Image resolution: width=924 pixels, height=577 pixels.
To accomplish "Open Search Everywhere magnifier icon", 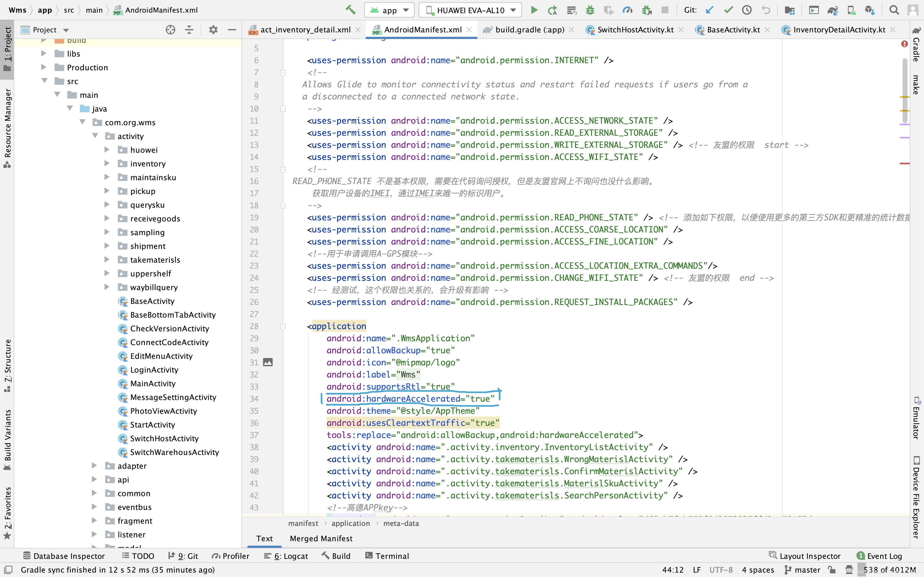I will tap(894, 10).
